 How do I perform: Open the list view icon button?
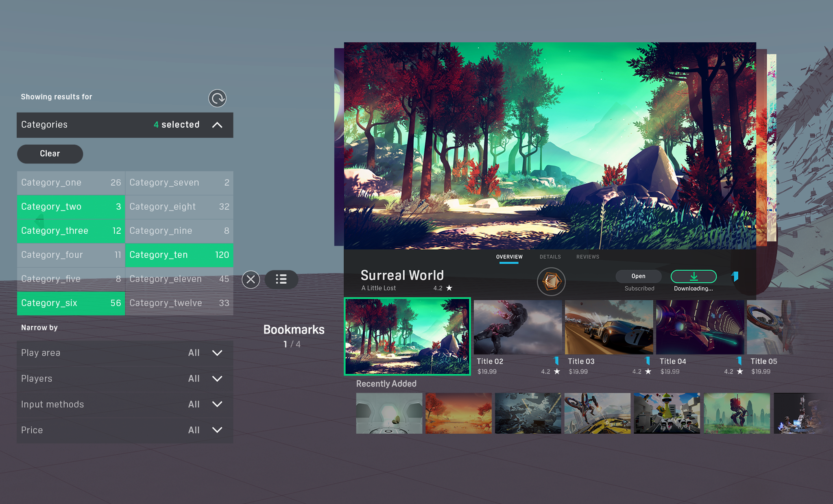(x=281, y=280)
